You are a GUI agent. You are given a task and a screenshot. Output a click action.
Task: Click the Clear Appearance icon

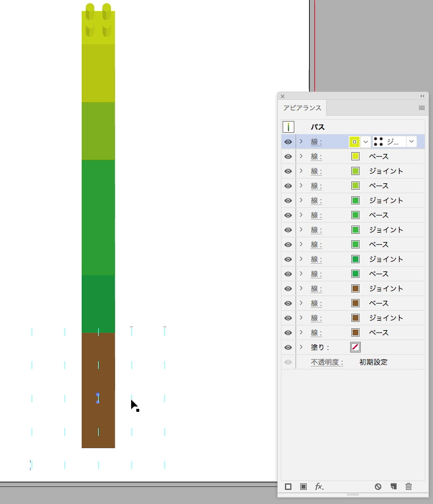click(378, 486)
